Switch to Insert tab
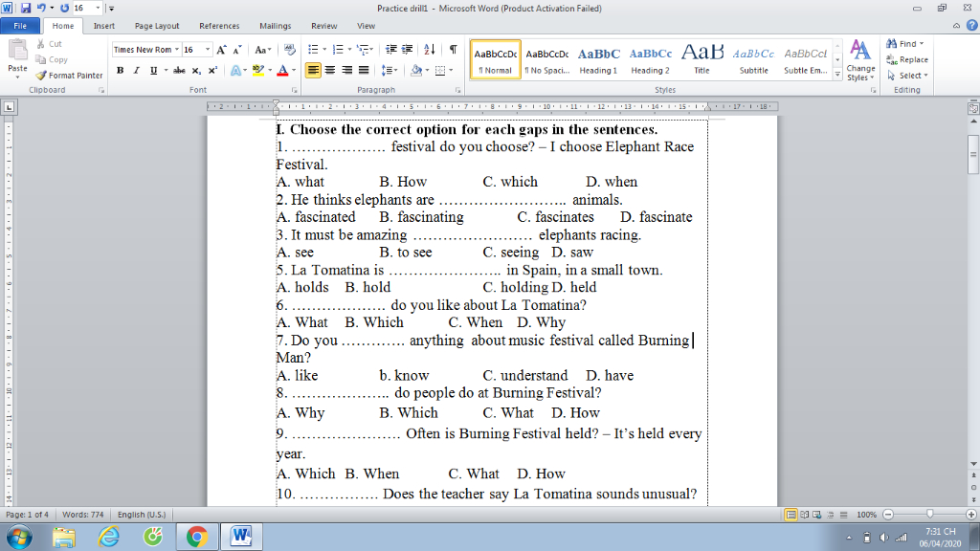980x551 pixels. [103, 26]
